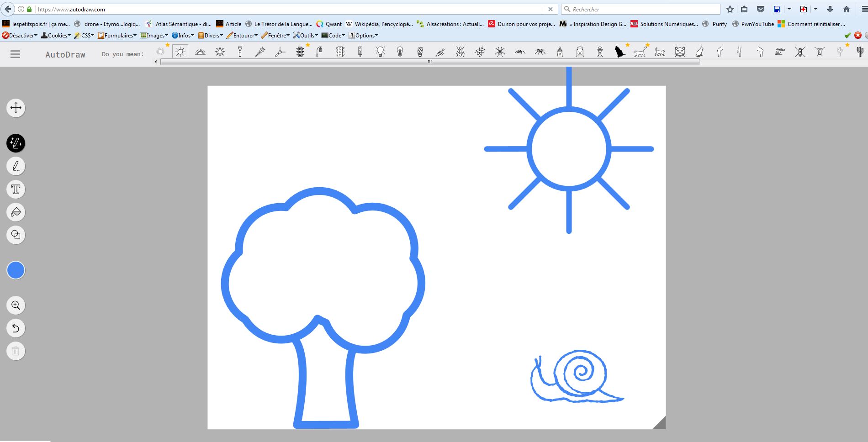Open the Wikipédia bookmark
Image resolution: width=868 pixels, height=442 pixels.
click(379, 24)
